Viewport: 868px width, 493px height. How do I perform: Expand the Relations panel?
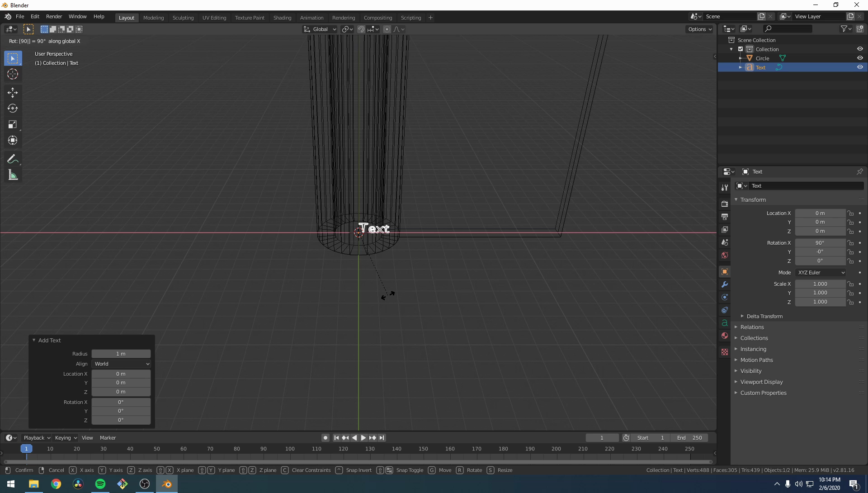pos(752,327)
